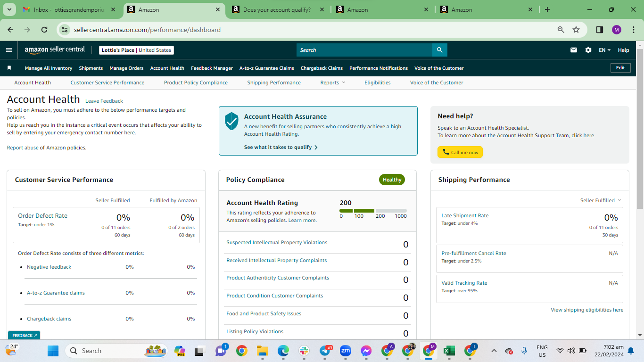Expand 'See what it takes to qualify'
Viewport: 644px width, 362px height.
point(281,147)
